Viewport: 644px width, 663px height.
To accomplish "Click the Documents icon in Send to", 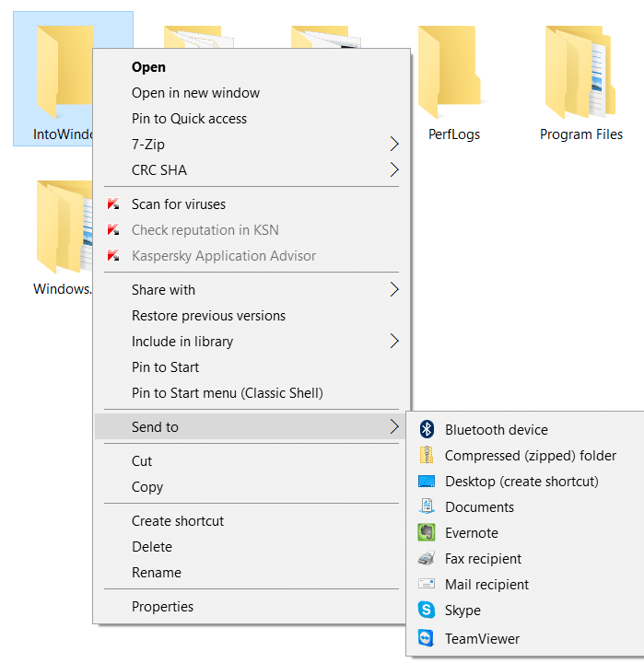I will click(427, 506).
